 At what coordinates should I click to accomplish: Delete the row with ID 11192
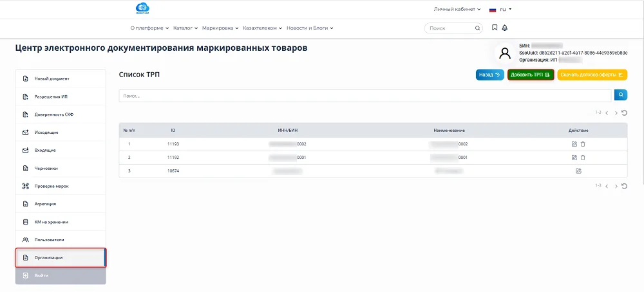coord(583,158)
